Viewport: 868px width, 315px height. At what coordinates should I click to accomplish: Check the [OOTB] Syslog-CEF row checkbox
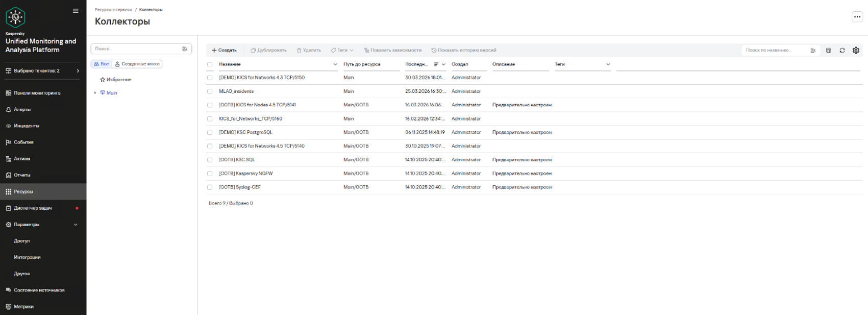210,187
